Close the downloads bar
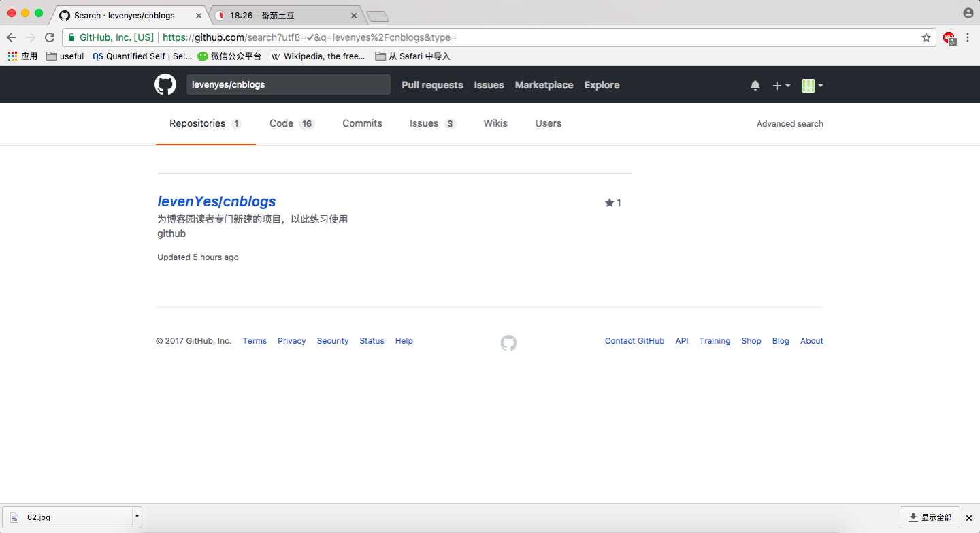 [969, 518]
